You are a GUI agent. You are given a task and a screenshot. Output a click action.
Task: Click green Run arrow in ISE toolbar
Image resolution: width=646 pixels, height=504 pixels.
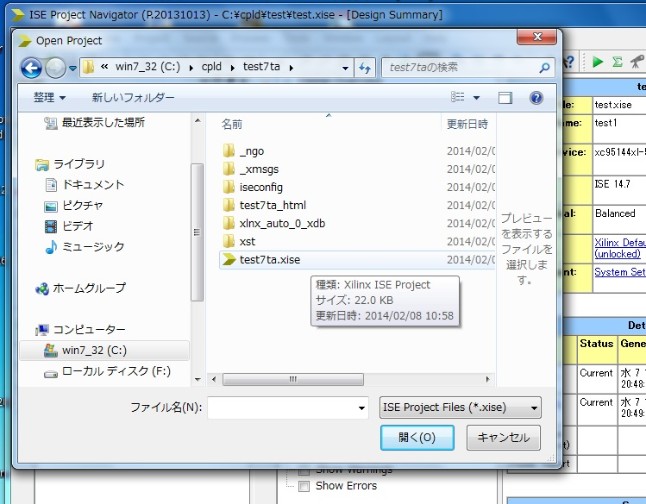597,62
